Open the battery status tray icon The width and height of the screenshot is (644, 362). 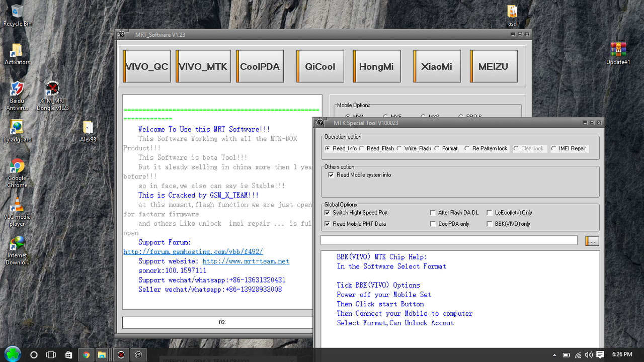pos(566,355)
